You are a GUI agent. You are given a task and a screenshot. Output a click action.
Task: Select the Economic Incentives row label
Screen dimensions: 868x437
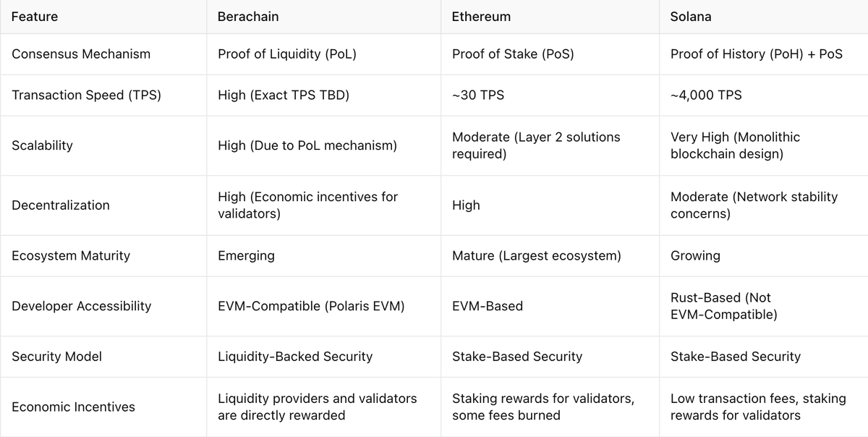[73, 407]
